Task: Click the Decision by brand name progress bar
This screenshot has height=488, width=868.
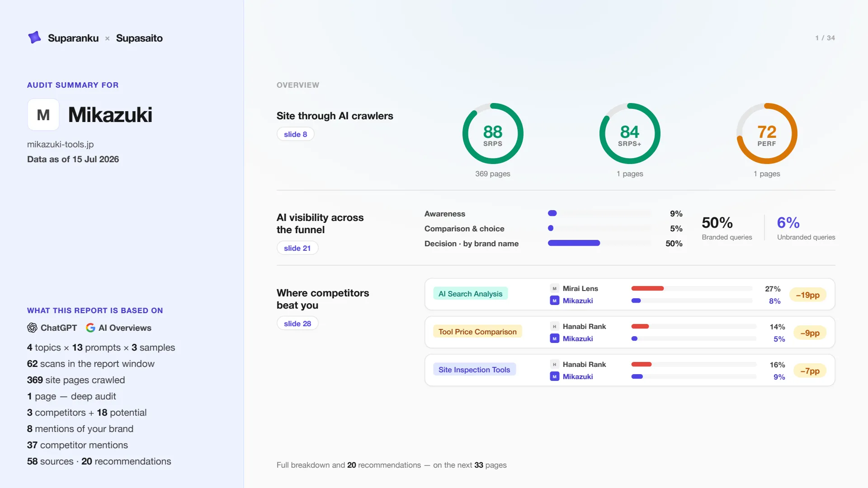Action: click(599, 243)
